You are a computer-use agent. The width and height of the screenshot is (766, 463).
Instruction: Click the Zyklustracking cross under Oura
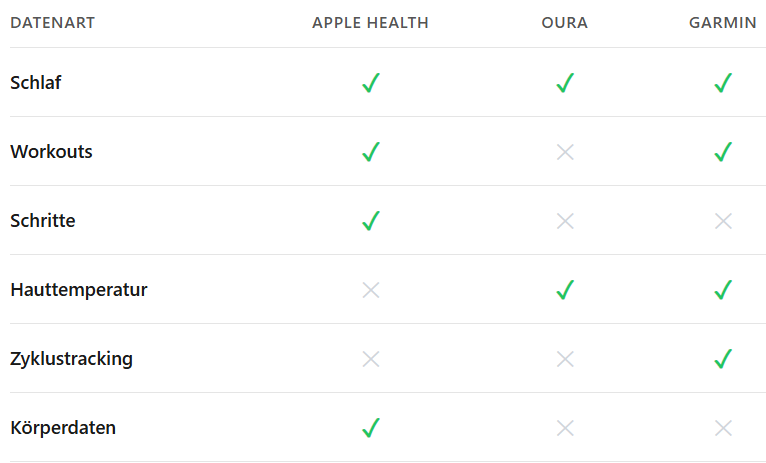pos(565,359)
